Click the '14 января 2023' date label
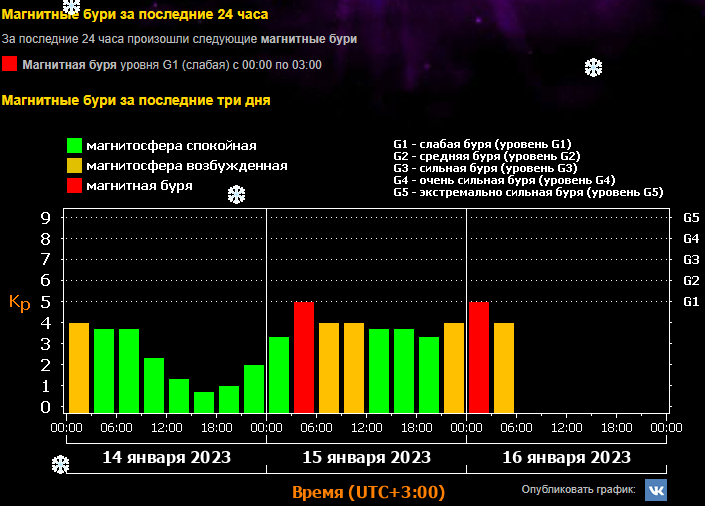This screenshot has height=506, width=705. [x=166, y=457]
